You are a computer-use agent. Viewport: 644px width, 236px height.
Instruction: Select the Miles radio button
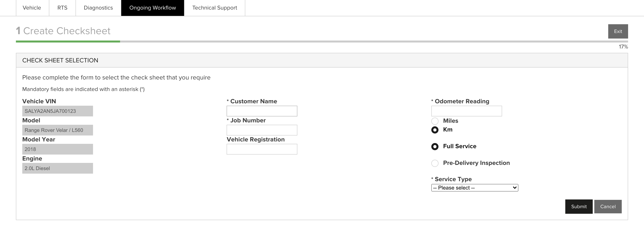pos(435,121)
